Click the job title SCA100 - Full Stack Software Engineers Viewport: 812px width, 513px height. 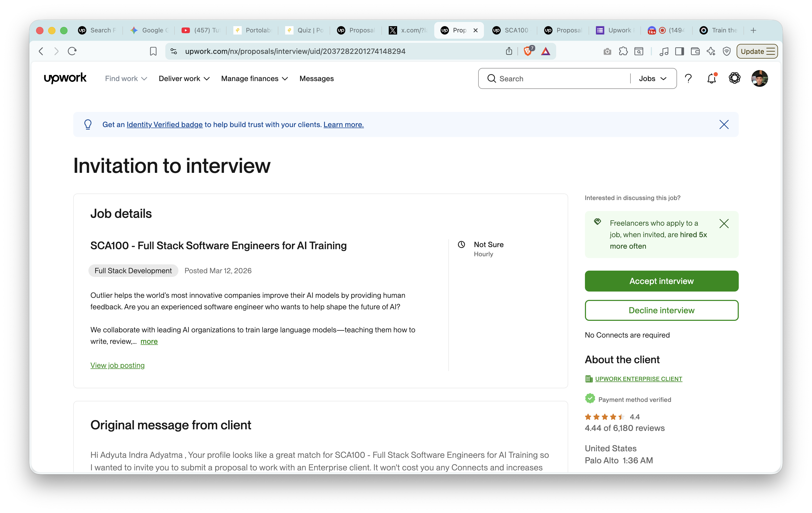[x=218, y=245]
